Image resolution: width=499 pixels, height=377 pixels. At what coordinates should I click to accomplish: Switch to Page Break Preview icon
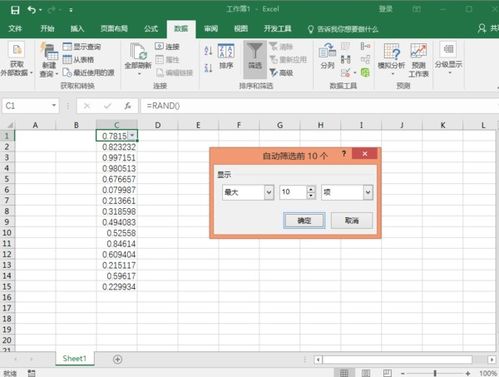click(387, 373)
